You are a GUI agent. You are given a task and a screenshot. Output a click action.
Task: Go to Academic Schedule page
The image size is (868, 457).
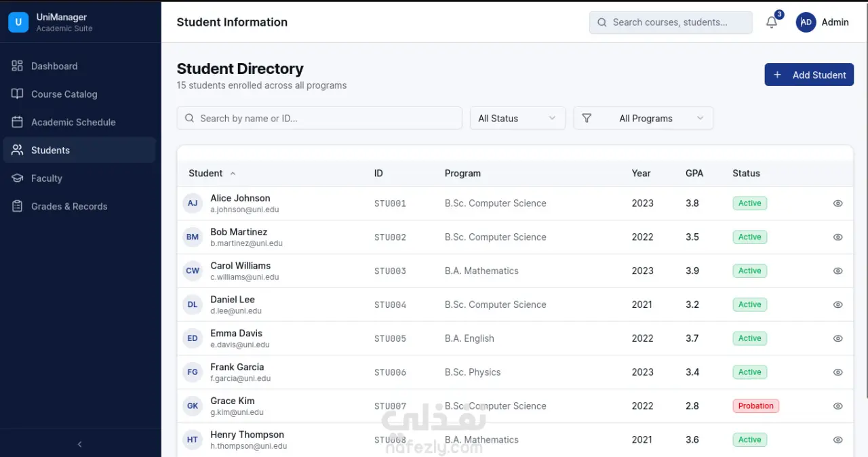73,122
